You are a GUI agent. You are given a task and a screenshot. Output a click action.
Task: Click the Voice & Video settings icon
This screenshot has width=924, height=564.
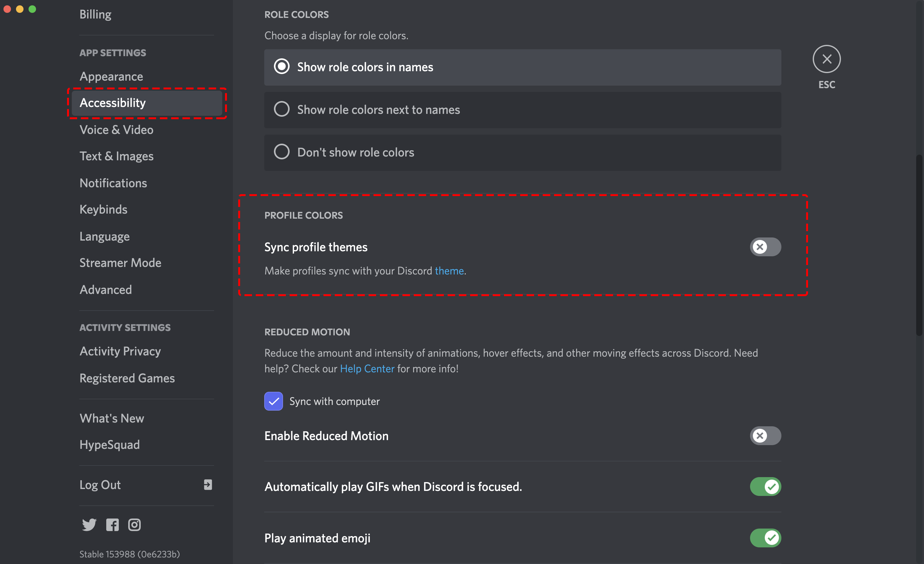116,130
